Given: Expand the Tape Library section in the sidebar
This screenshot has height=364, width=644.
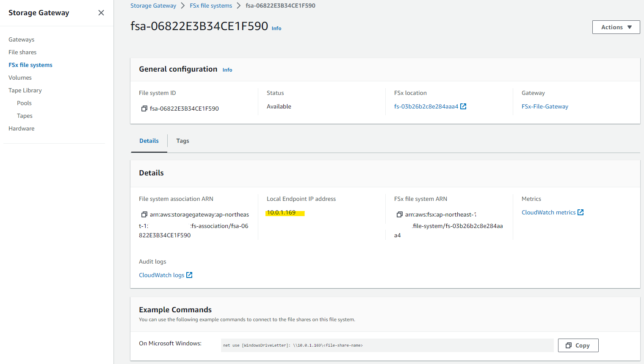Looking at the screenshot, I should pos(25,90).
